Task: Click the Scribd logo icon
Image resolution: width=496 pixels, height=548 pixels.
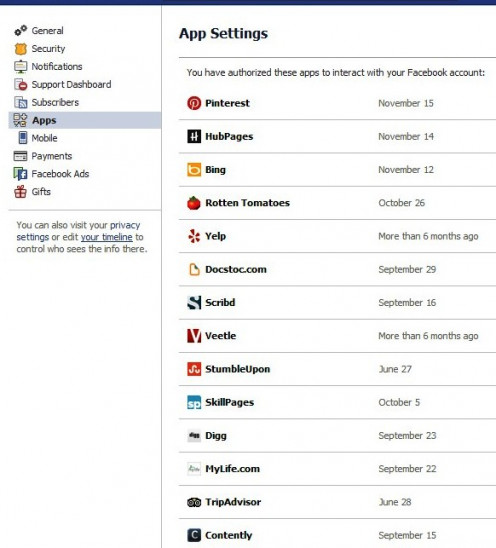Action: 194,303
